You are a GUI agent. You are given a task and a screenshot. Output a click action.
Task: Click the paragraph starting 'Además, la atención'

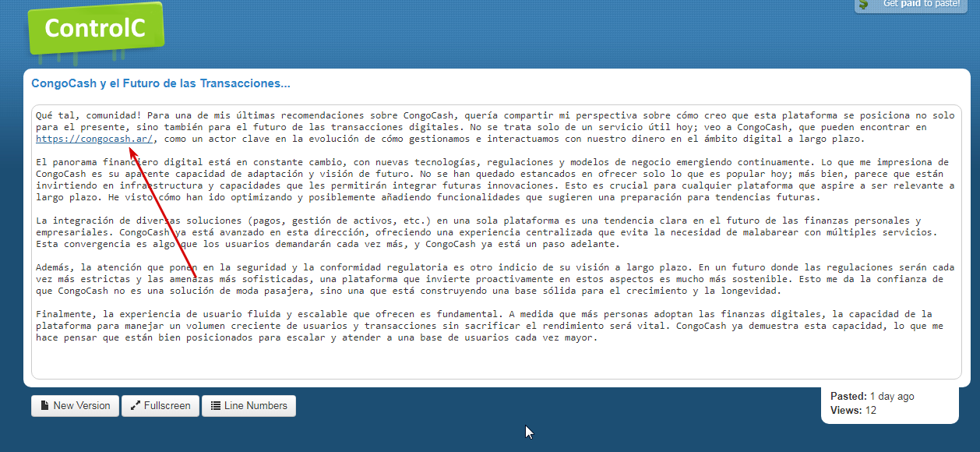(495, 279)
